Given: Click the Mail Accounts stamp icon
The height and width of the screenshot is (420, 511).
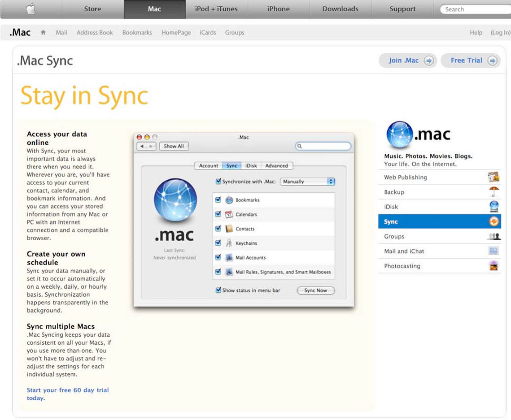Looking at the screenshot, I should (229, 257).
